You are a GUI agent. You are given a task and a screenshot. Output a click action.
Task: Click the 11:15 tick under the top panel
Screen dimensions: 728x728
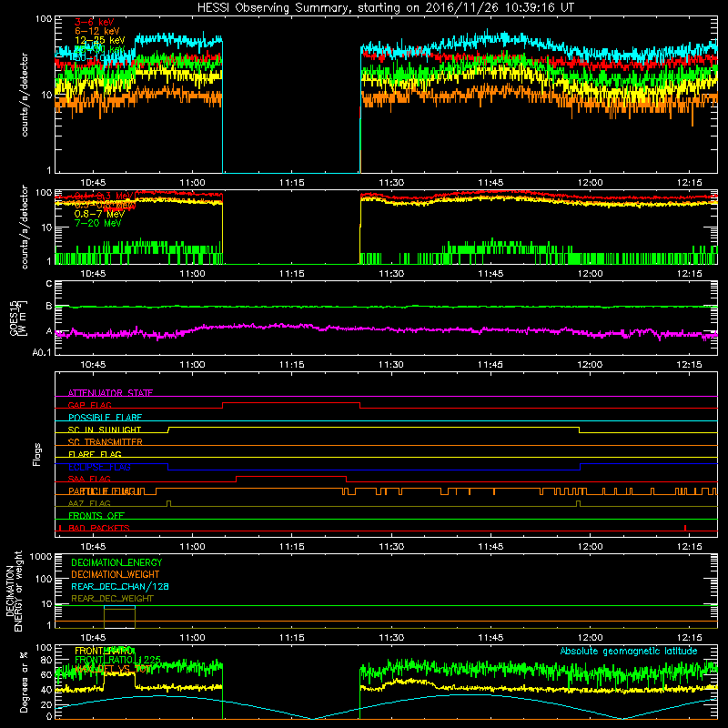(291, 183)
